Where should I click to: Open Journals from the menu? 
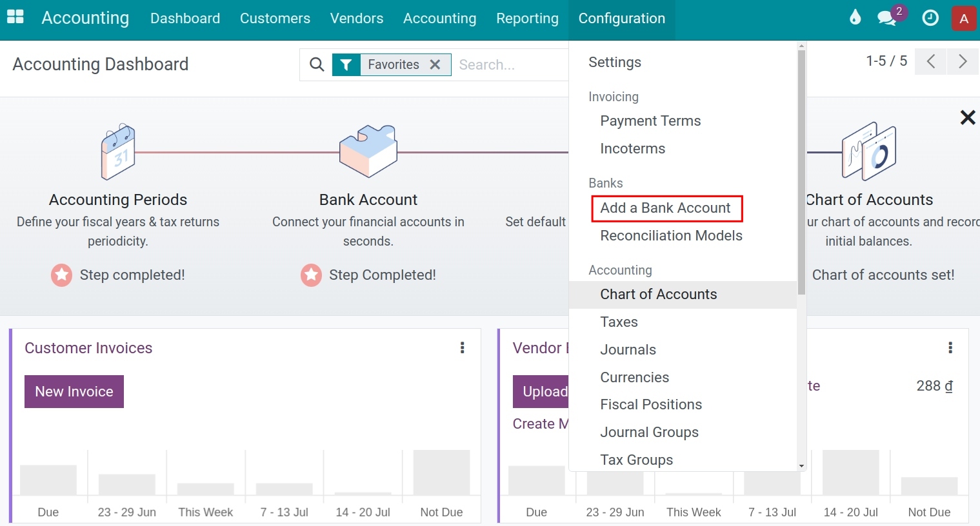628,350
